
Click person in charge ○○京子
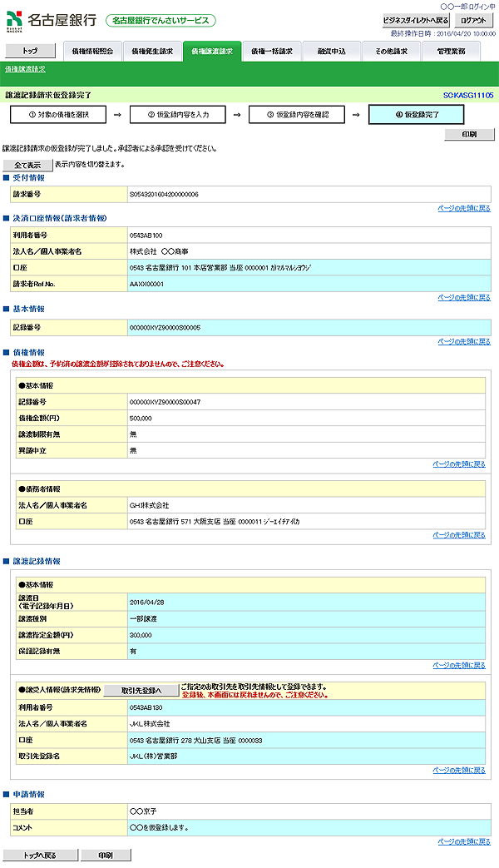(143, 812)
